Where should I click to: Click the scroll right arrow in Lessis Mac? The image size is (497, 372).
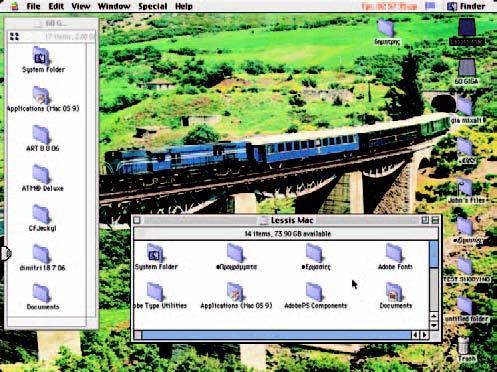click(424, 335)
